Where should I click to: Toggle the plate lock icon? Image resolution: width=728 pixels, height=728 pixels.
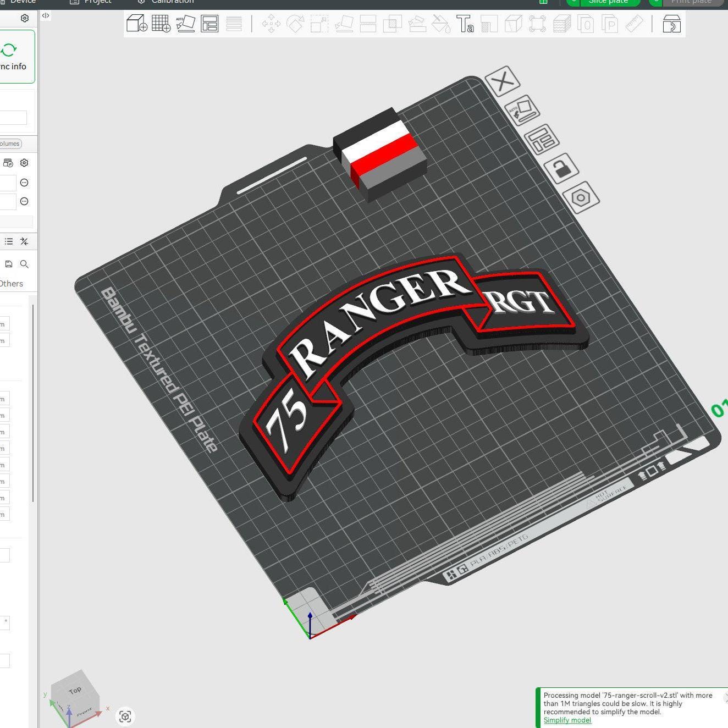(561, 168)
